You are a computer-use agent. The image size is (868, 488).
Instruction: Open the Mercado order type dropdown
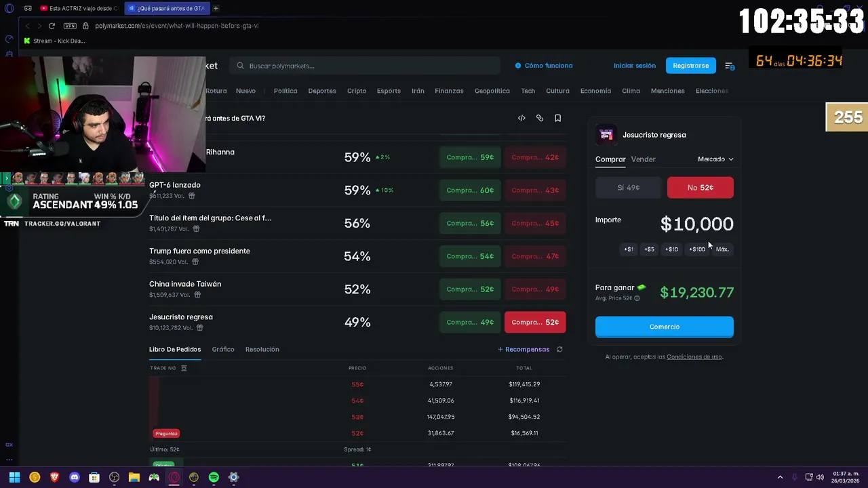tap(715, 159)
